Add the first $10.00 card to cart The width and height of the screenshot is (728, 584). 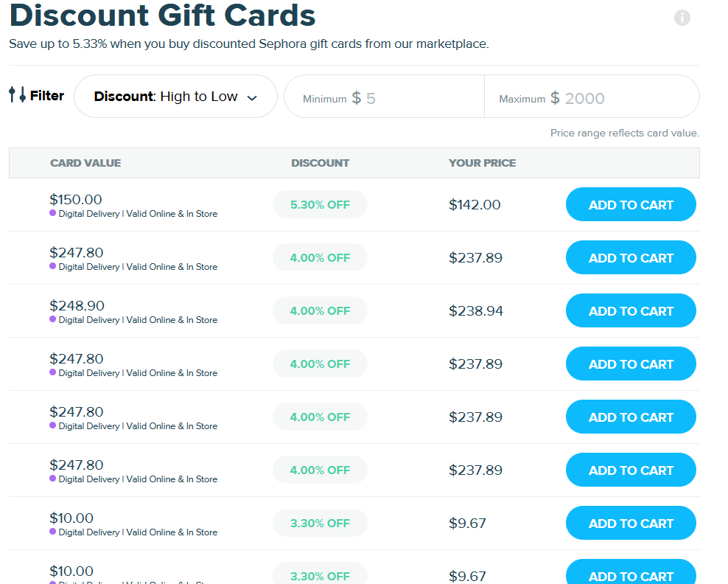coord(631,524)
